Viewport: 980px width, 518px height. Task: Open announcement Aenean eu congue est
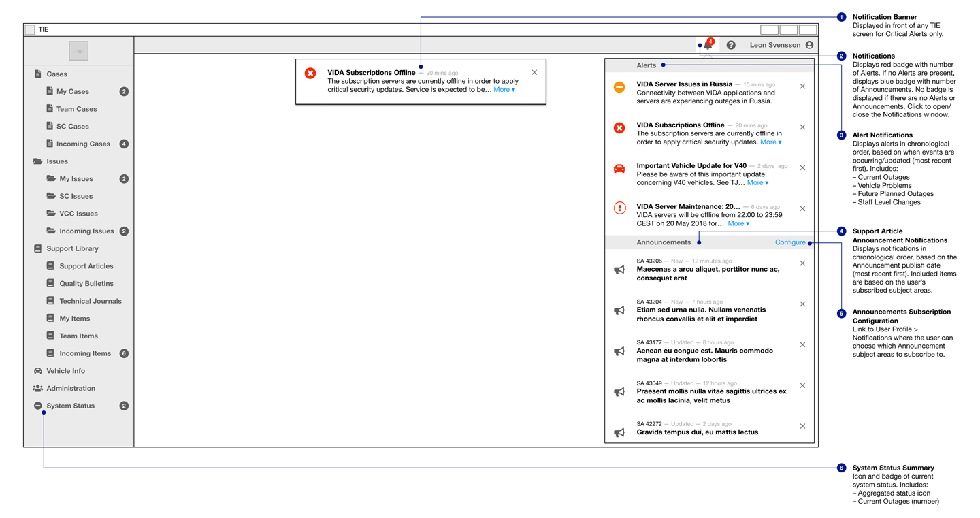705,355
